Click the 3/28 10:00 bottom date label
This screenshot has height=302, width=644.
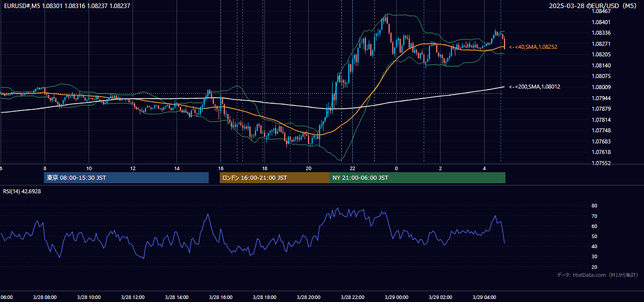(89, 297)
